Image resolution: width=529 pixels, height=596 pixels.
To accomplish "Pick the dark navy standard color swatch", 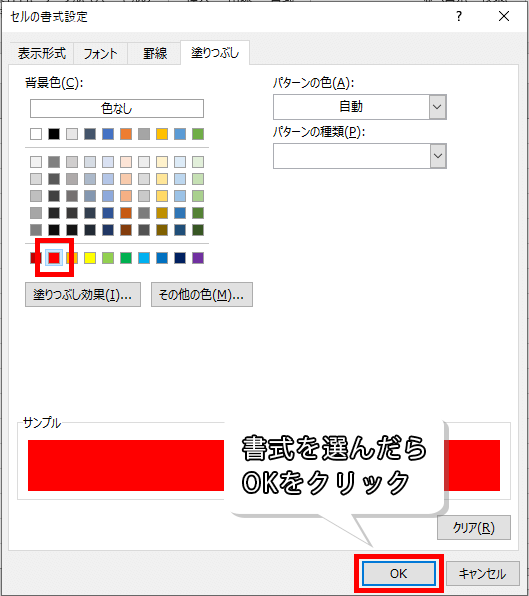I will coord(180,258).
